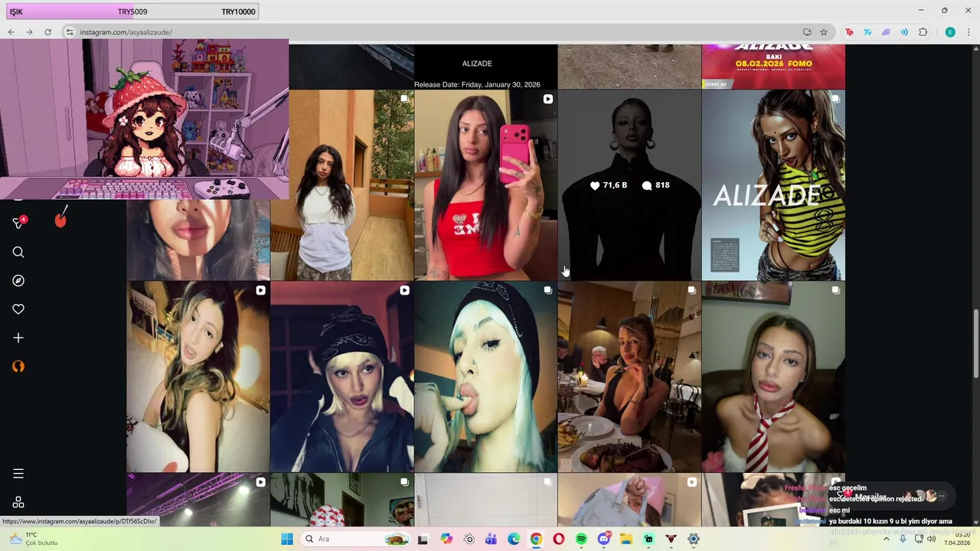Open File Explorer from the taskbar
980x551 pixels.
626,539
